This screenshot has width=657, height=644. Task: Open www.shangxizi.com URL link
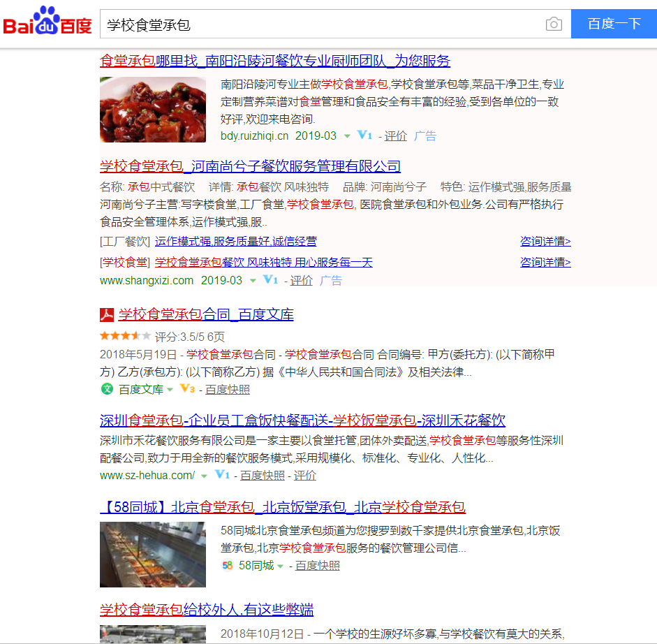coord(146,281)
